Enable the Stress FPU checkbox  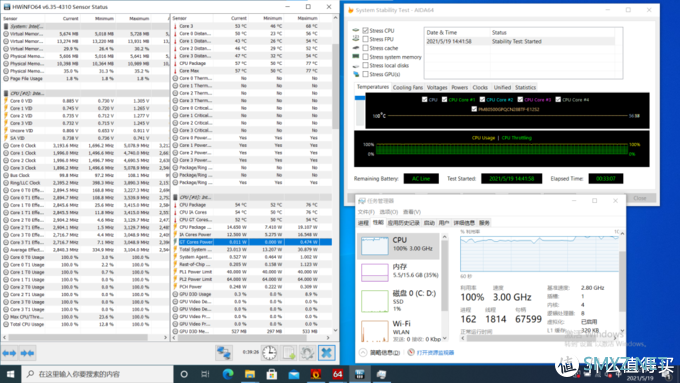pyautogui.click(x=366, y=39)
